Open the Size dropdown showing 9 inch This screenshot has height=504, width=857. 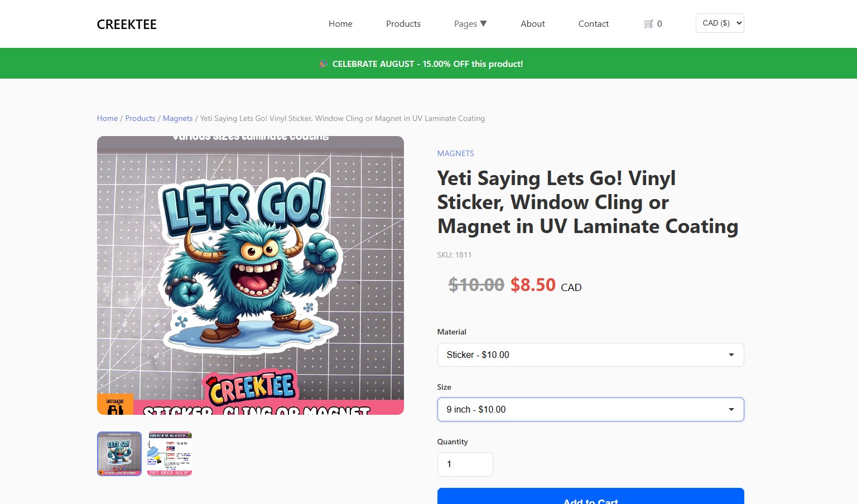pyautogui.click(x=590, y=409)
